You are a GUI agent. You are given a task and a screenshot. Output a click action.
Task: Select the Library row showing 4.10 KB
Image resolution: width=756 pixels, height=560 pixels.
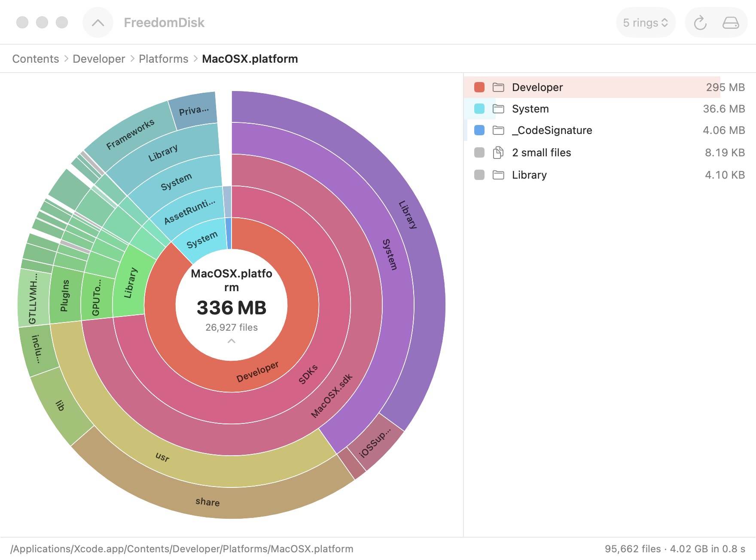(x=609, y=175)
